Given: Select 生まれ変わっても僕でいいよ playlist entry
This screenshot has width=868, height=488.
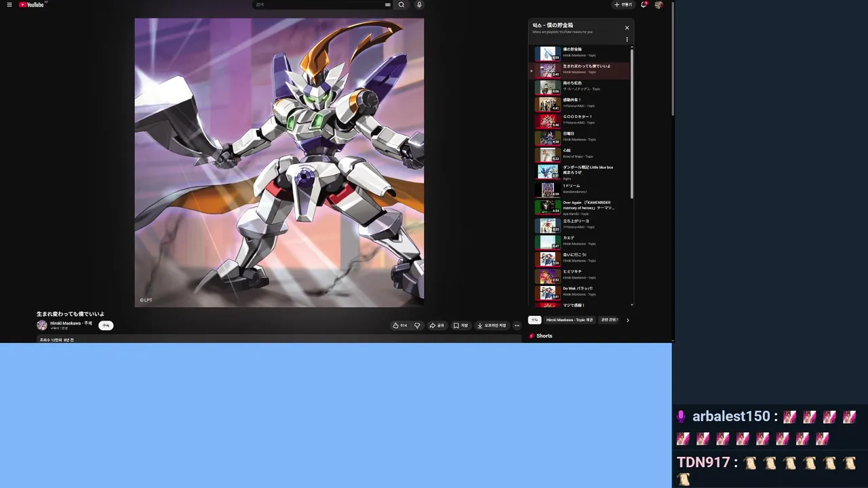Looking at the screenshot, I should [x=580, y=69].
